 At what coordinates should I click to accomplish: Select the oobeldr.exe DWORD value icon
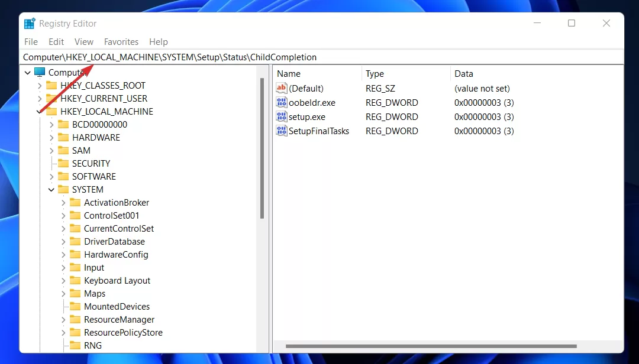pyautogui.click(x=282, y=103)
